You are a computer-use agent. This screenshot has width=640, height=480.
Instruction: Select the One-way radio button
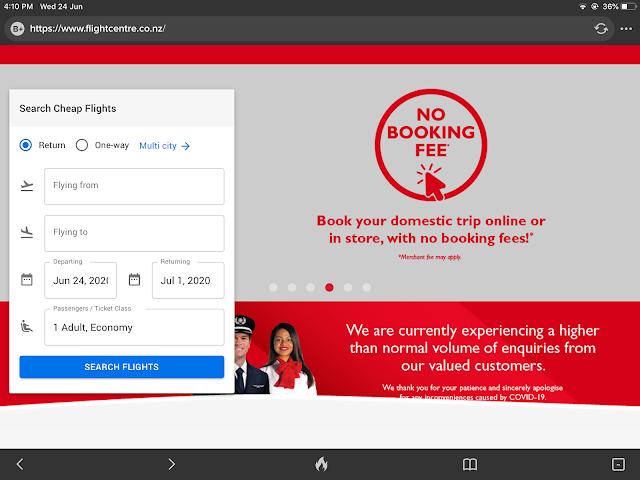click(x=82, y=145)
